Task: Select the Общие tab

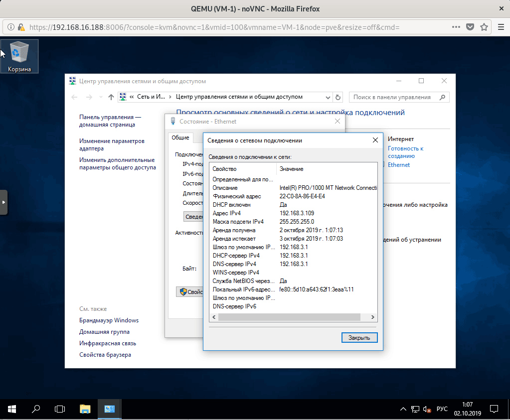Action: 180,138
